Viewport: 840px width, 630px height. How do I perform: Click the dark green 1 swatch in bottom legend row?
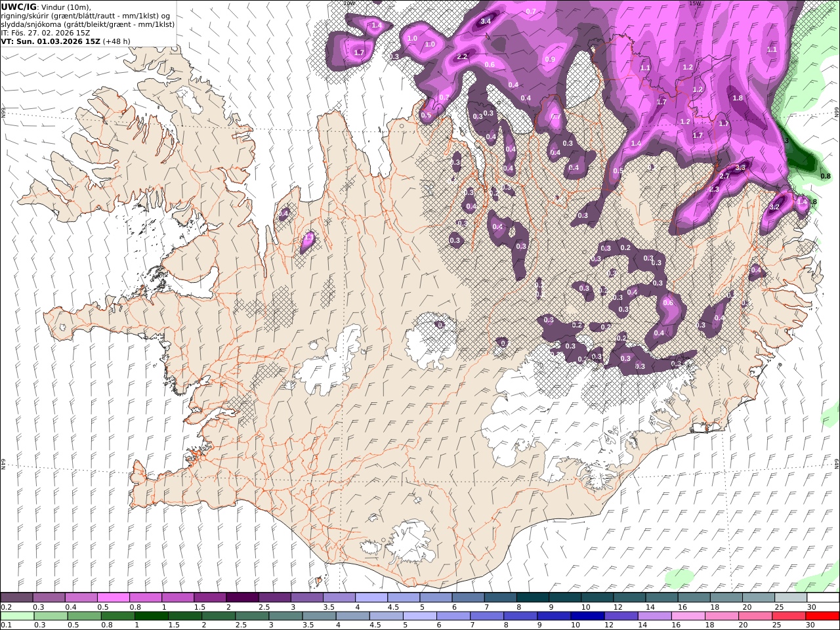[x=151, y=616]
